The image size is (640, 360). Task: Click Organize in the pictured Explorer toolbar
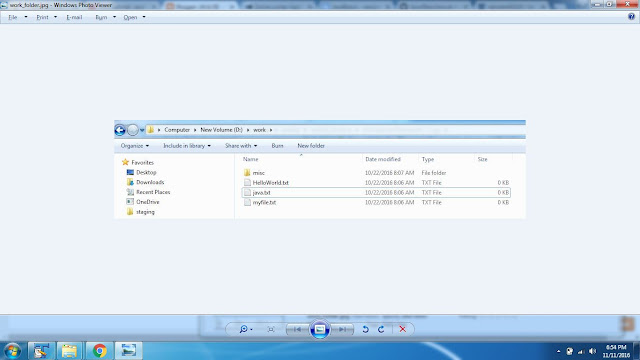pyautogui.click(x=134, y=146)
